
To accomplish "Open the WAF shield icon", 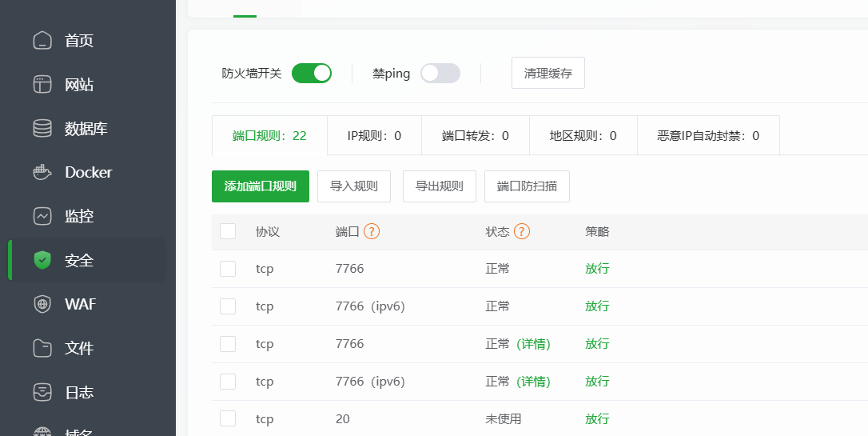I will coord(42,304).
